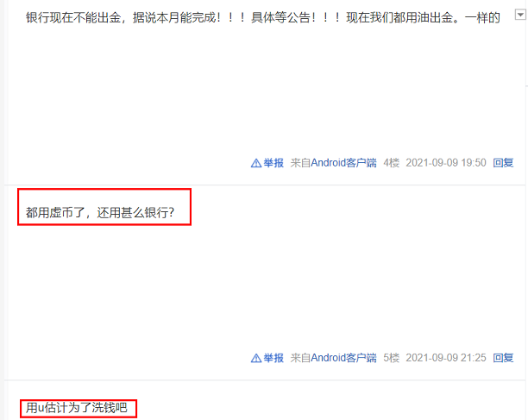Open Android客户端 link on 4楼 post
The height and width of the screenshot is (420, 528).
343,163
